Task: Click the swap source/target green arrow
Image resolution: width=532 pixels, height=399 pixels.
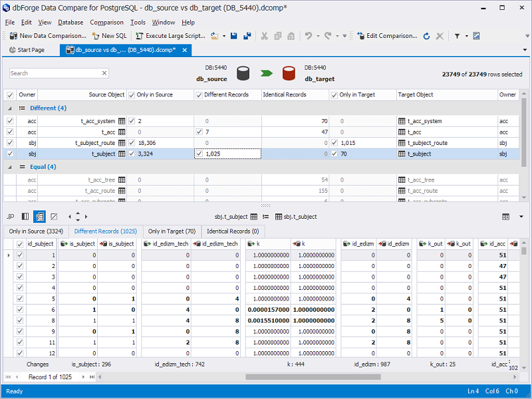Action: pyautogui.click(x=267, y=73)
